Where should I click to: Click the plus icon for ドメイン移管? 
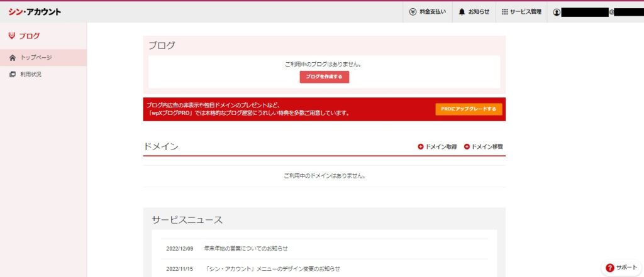pos(467,146)
